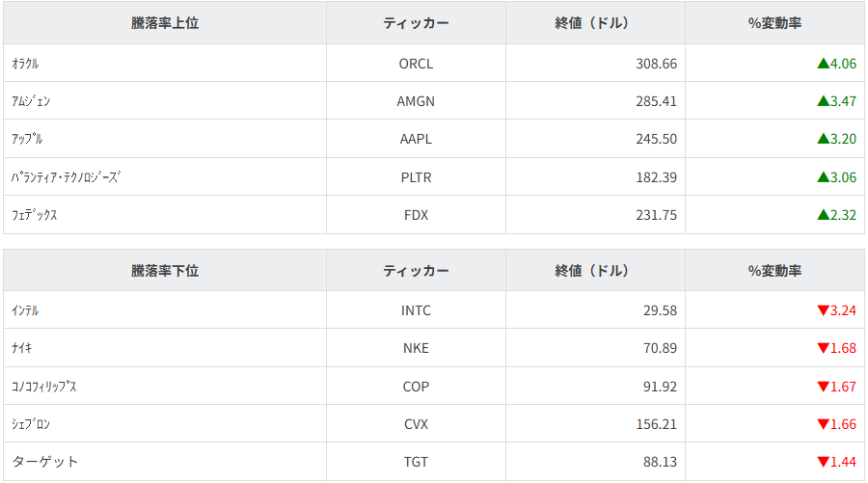Select the ターゲット company name
The image size is (868, 483).
45,462
